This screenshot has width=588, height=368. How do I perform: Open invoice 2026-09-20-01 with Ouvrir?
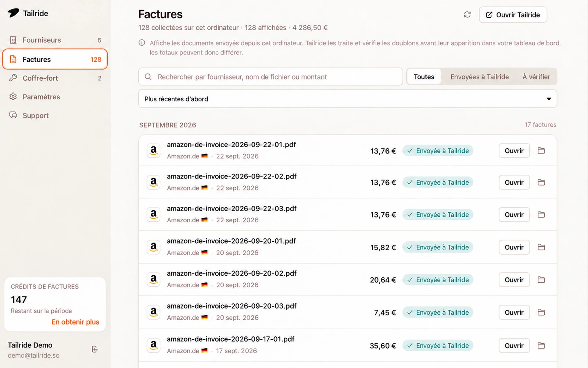click(x=514, y=247)
